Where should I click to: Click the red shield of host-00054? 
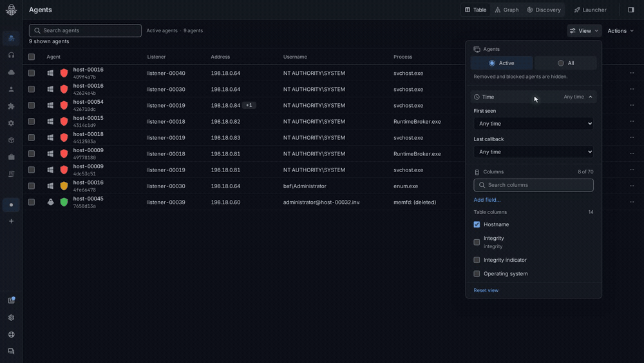(64, 105)
